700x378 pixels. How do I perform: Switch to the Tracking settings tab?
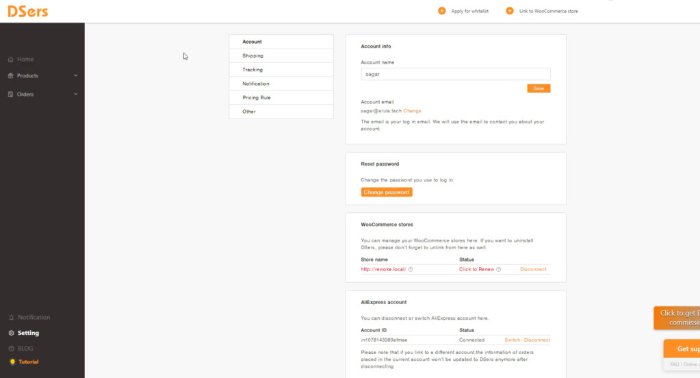pos(281,70)
